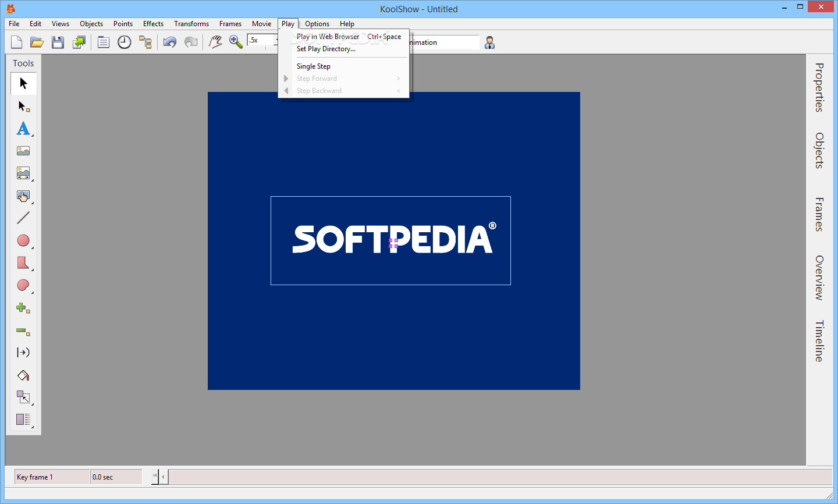
Task: Choose Set Play Directory...
Action: pos(344,49)
